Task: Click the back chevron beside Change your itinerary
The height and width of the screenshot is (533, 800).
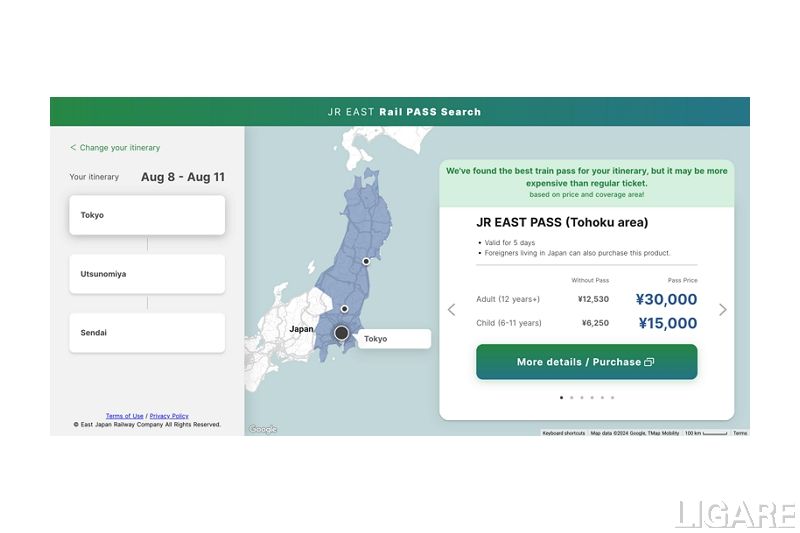Action: coord(73,148)
